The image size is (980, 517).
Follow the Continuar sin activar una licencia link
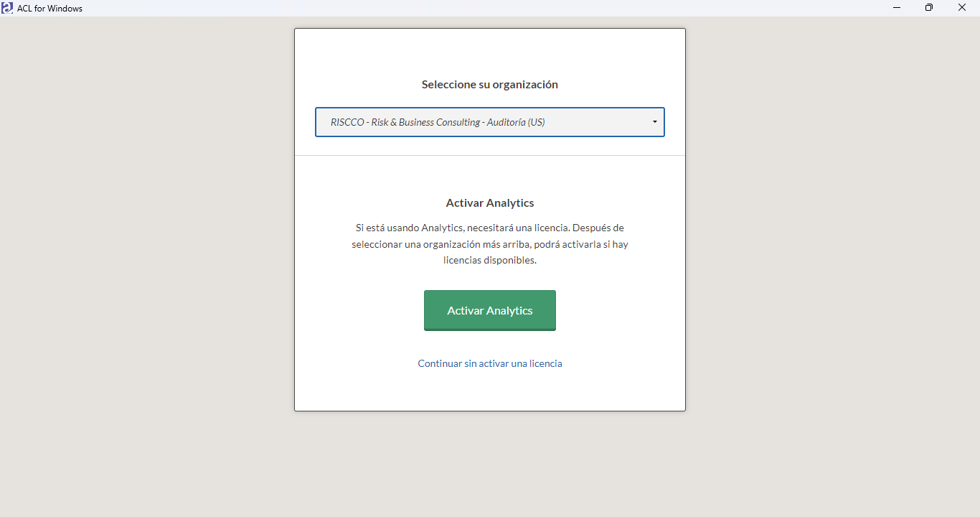pyautogui.click(x=490, y=363)
